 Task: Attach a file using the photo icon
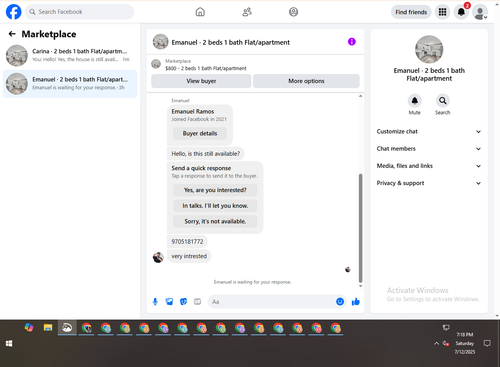click(169, 302)
